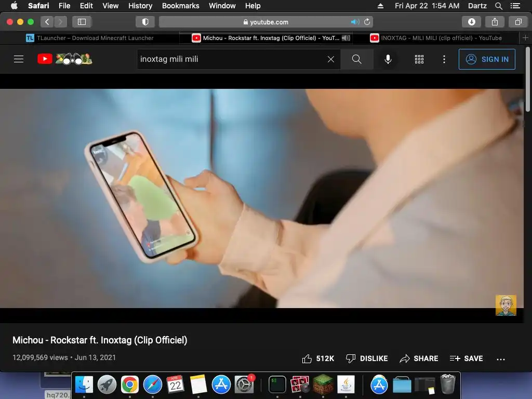Mute the tab using address bar speaker icon
The image size is (532, 399).
(355, 22)
